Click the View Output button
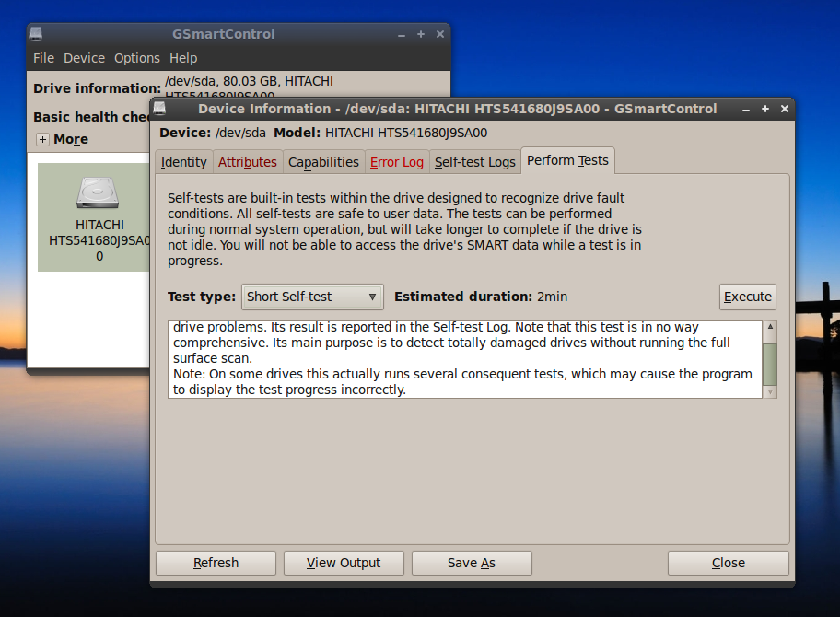The height and width of the screenshot is (617, 840). pos(344,563)
